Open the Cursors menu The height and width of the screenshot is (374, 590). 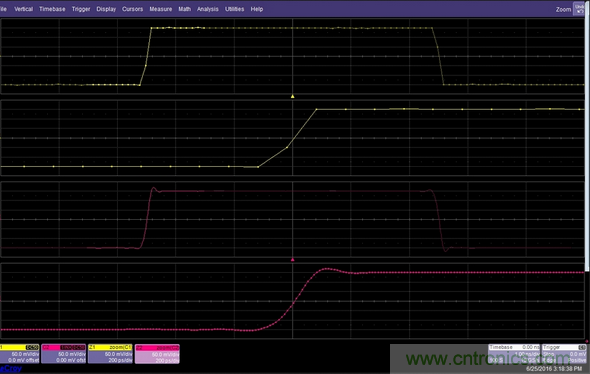[x=132, y=9]
